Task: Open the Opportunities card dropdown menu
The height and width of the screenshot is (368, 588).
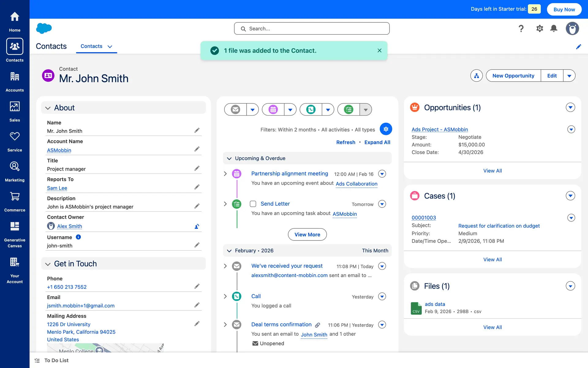Action: tap(570, 107)
